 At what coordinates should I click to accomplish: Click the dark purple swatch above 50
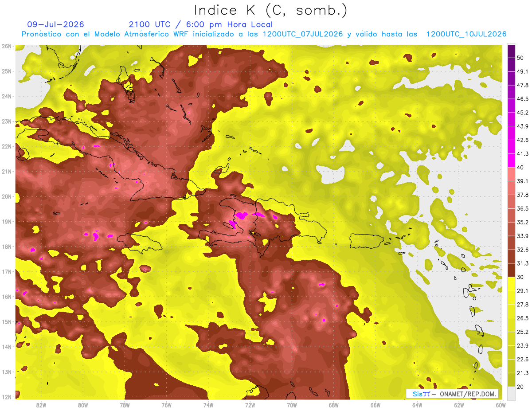511,51
